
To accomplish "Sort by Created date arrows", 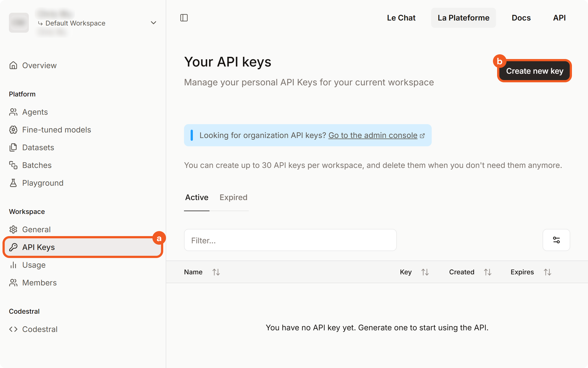I will click(x=488, y=272).
